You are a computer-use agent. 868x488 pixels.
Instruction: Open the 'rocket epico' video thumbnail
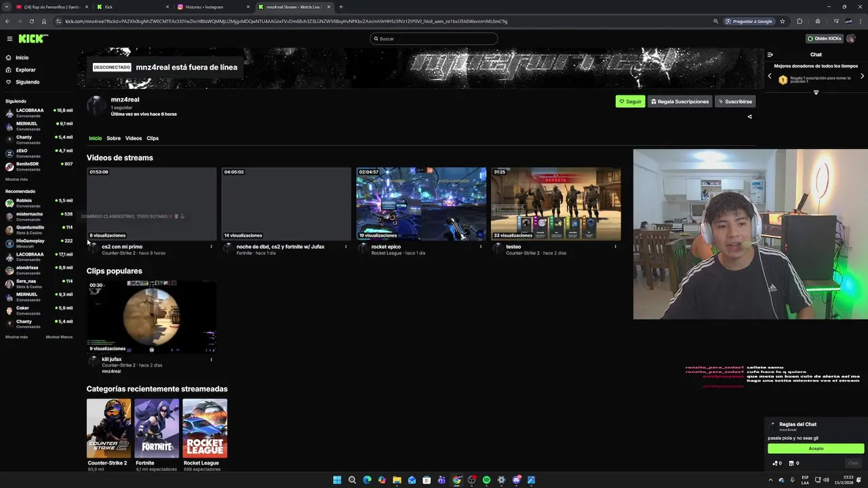421,204
